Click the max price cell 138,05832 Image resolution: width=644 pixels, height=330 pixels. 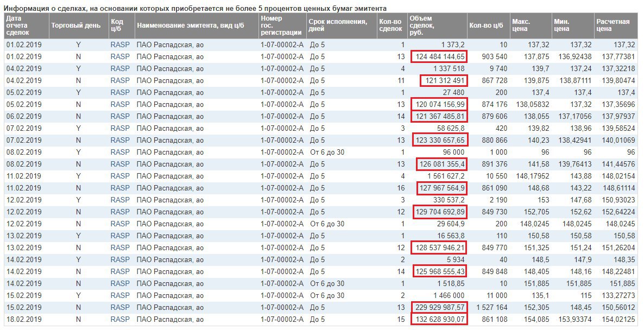(x=532, y=104)
